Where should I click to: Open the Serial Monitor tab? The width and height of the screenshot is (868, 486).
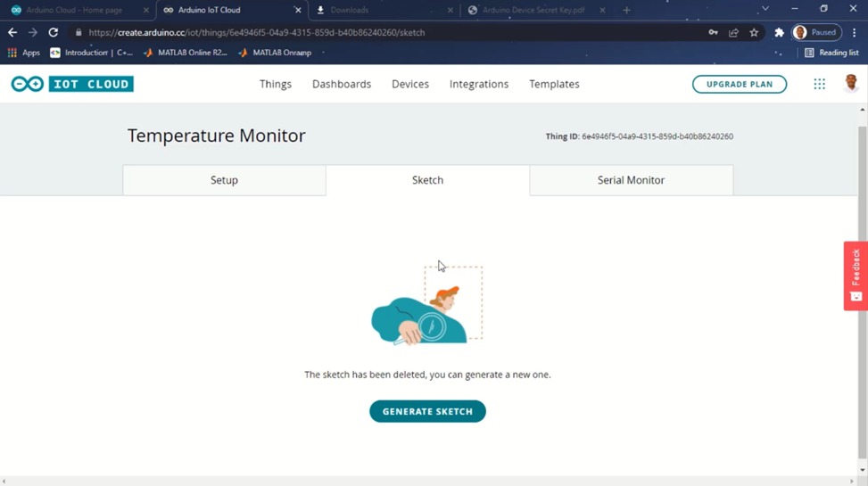(x=631, y=180)
